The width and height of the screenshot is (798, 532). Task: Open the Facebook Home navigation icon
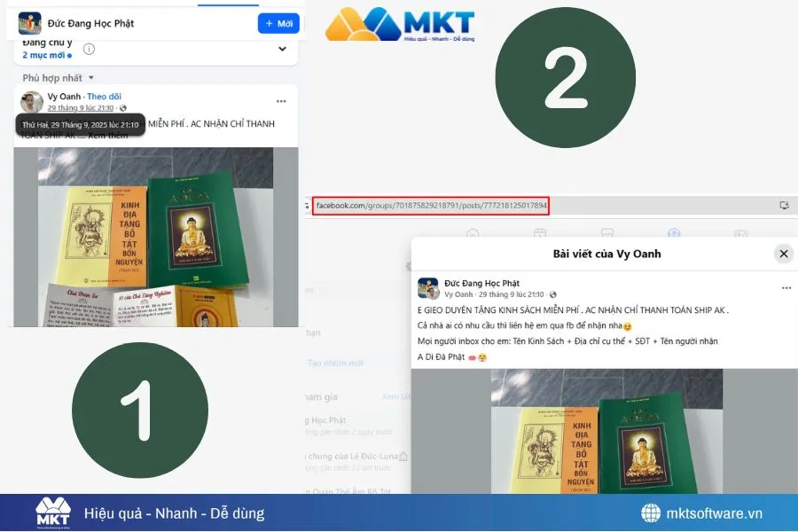click(473, 232)
